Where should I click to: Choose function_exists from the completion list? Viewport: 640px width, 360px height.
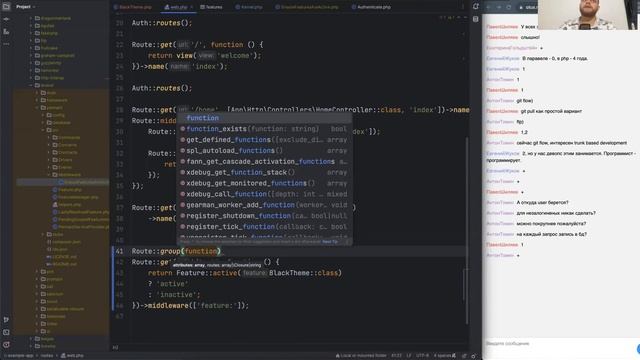(264, 129)
